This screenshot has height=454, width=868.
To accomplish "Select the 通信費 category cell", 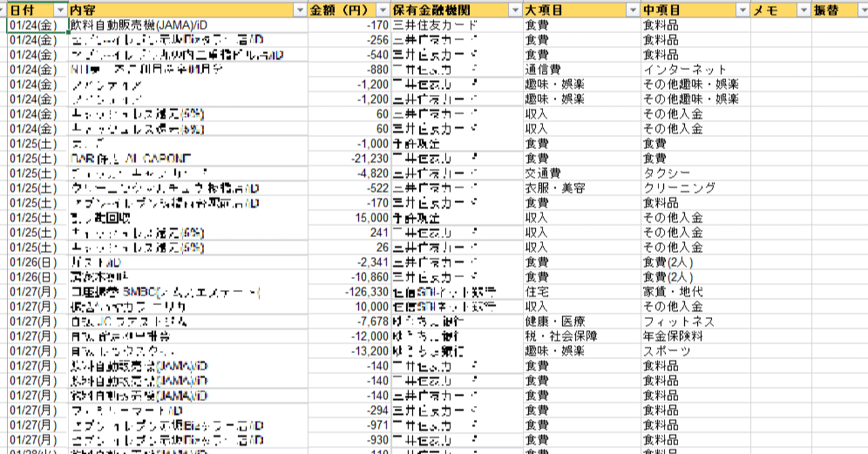I will tap(583, 70).
